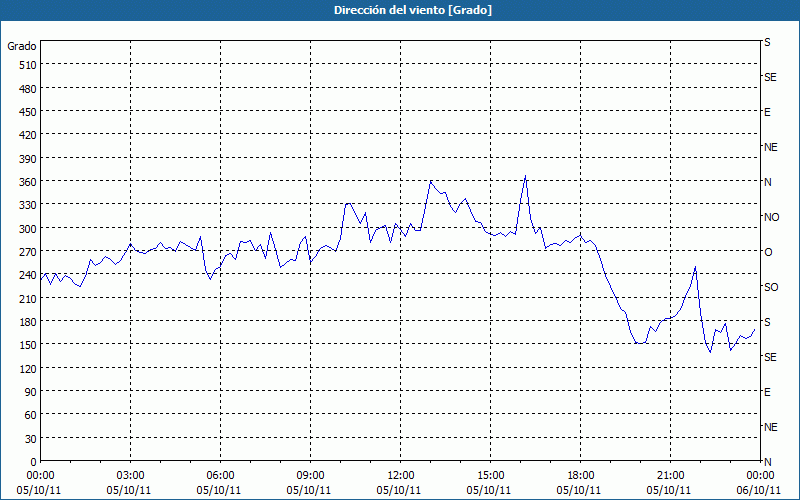Choose the 300 degree axis label
Viewport: 800px width, 500px height.
coord(28,229)
